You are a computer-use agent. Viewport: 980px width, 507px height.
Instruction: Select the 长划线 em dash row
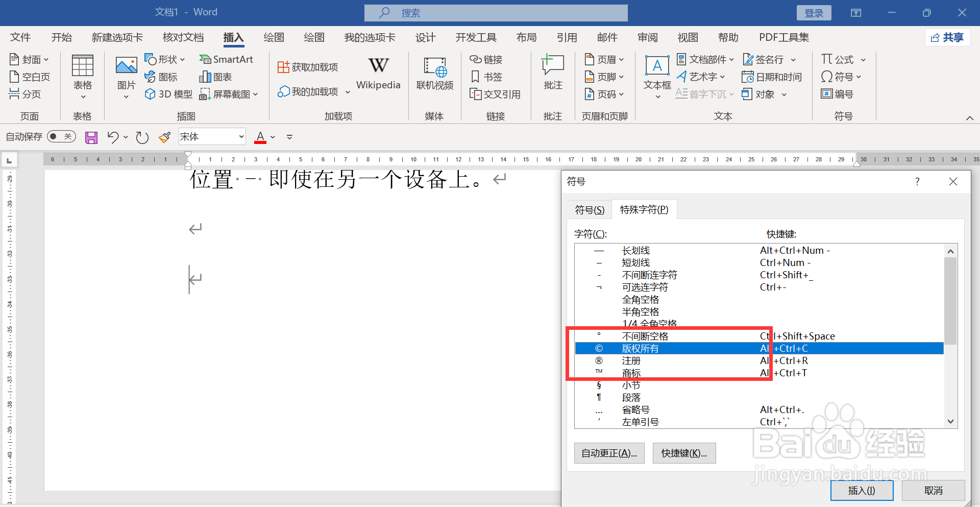pos(759,250)
